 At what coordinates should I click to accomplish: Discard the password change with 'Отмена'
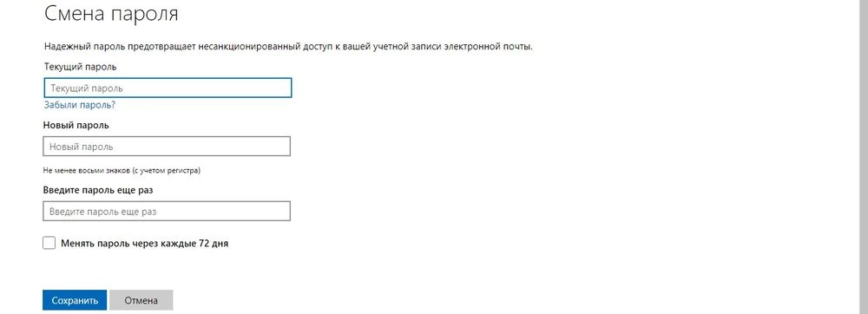click(x=141, y=300)
